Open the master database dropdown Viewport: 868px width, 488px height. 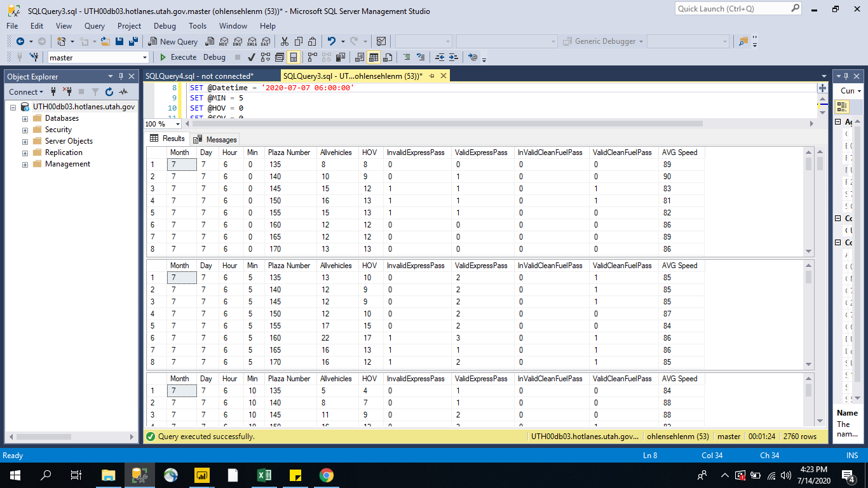tap(145, 57)
